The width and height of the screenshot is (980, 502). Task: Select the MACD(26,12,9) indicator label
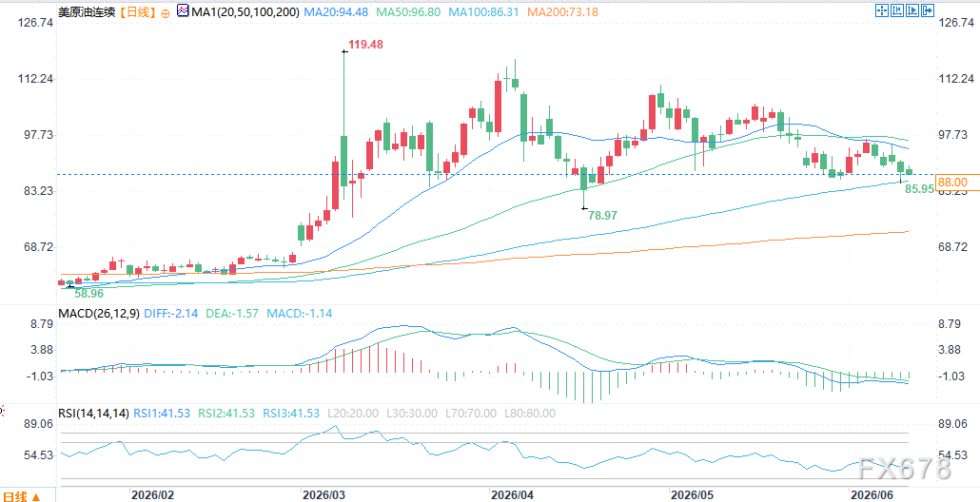point(99,313)
